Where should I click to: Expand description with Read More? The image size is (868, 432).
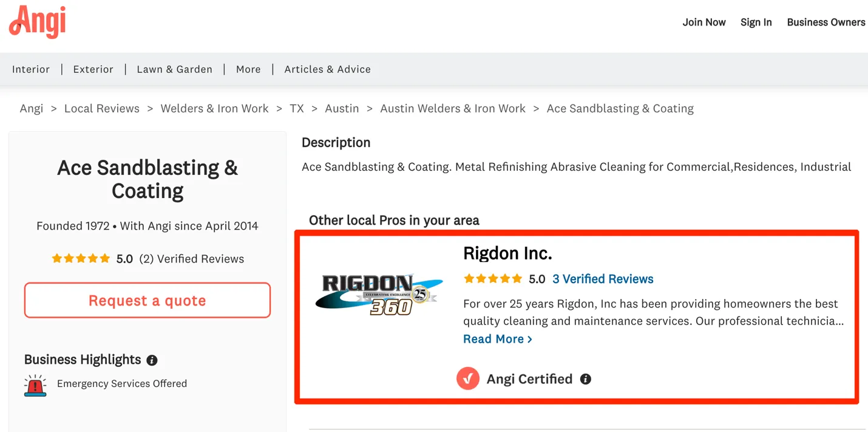[497, 339]
